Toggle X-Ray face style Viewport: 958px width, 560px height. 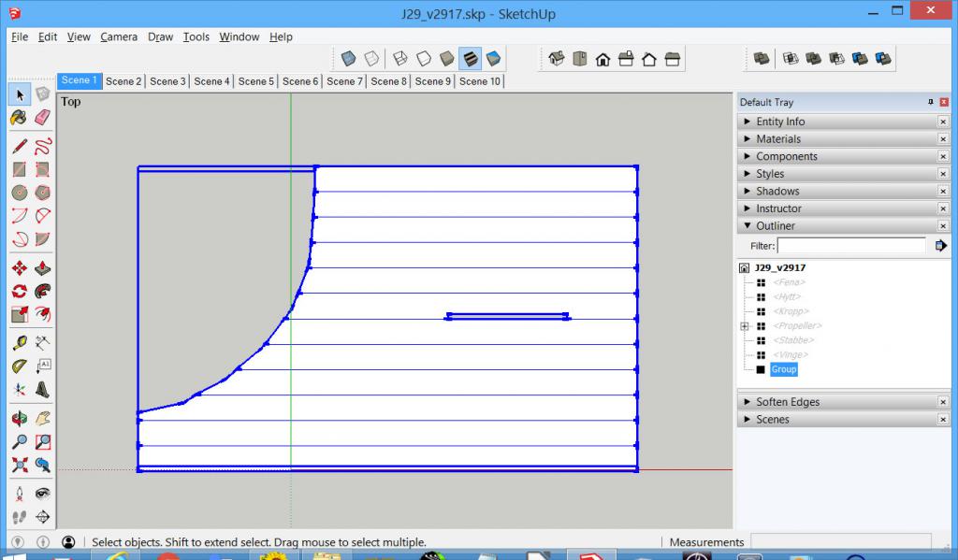coord(348,59)
